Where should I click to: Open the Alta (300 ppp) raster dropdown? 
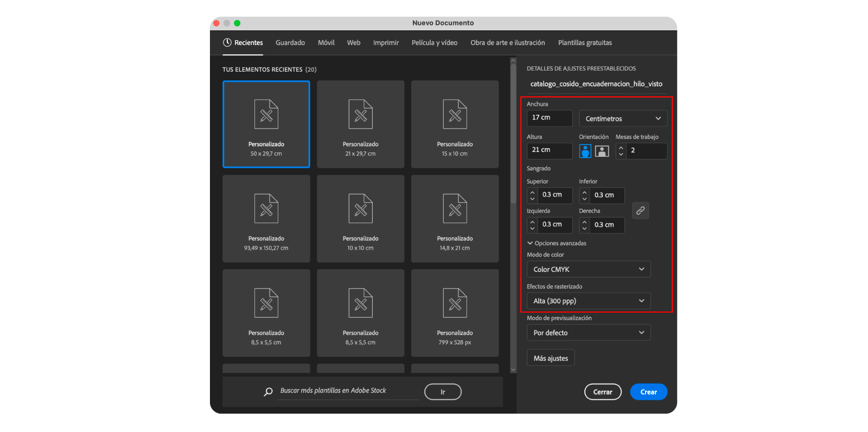(x=588, y=301)
